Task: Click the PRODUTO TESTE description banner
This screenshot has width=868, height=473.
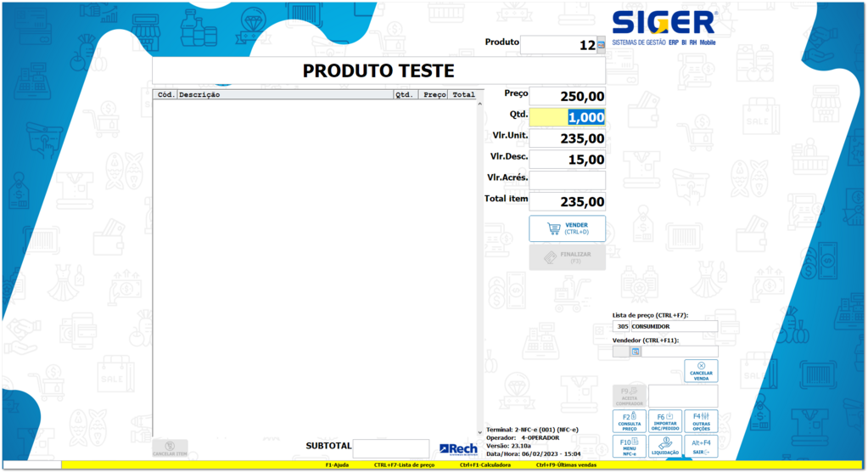Action: 378,70
